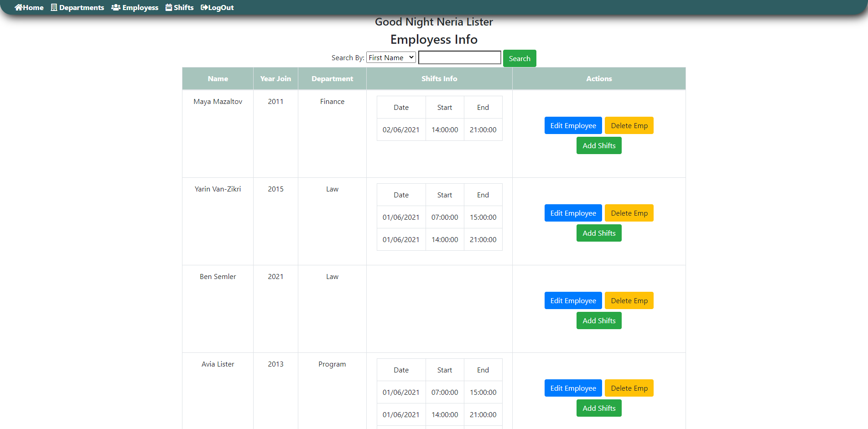Open the Departments menu link
This screenshot has width=868, height=429.
tap(78, 7)
